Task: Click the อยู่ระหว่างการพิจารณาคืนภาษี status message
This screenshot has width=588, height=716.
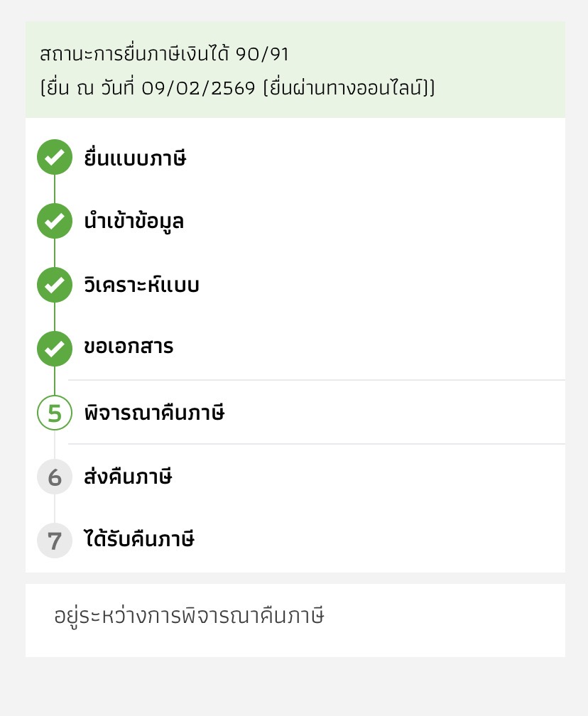Action: point(189,615)
